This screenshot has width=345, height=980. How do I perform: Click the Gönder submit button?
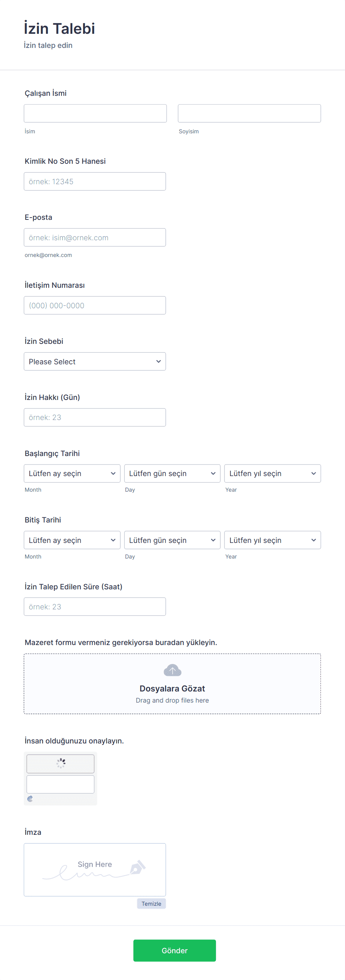click(x=174, y=950)
